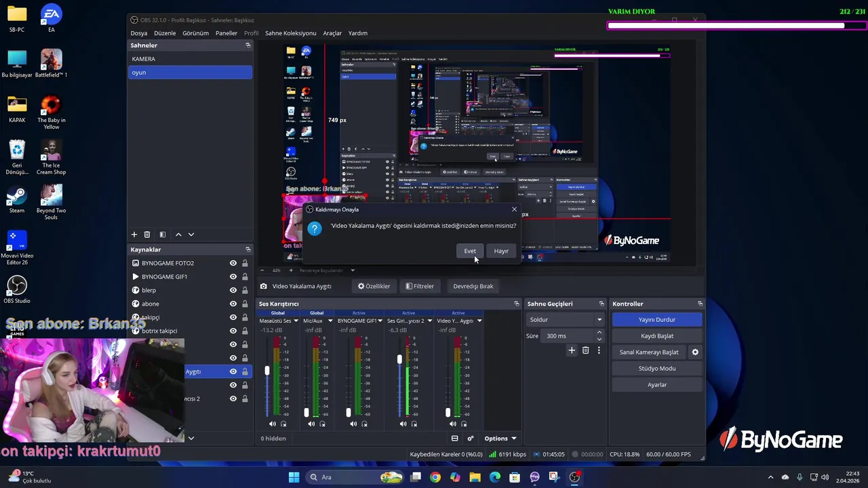This screenshot has height=488, width=868.
Task: Toggle visibility of the abone source
Action: [233, 304]
